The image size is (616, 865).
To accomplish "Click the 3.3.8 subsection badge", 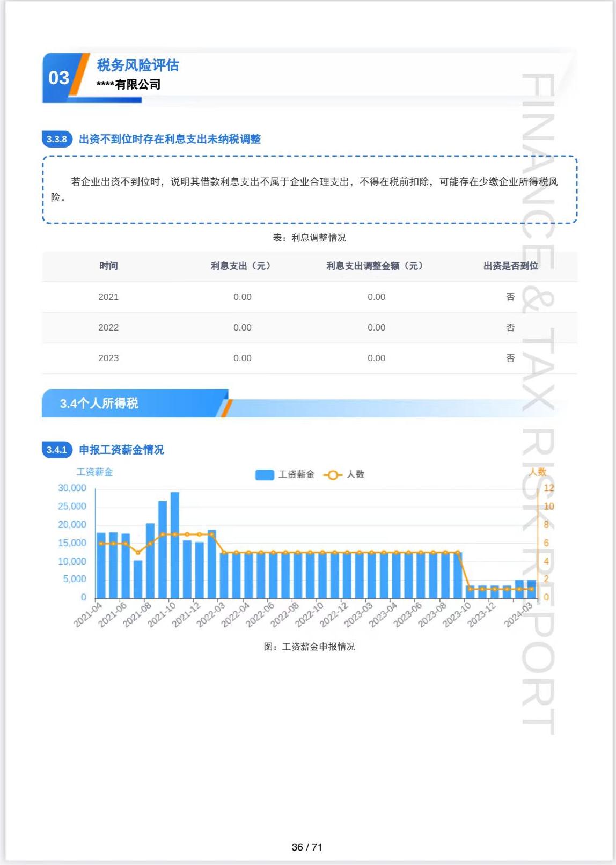I will (57, 139).
